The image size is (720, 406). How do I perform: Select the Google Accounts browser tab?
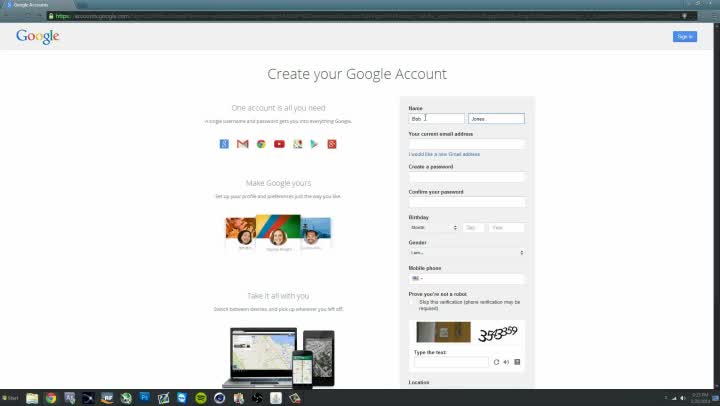37,5
